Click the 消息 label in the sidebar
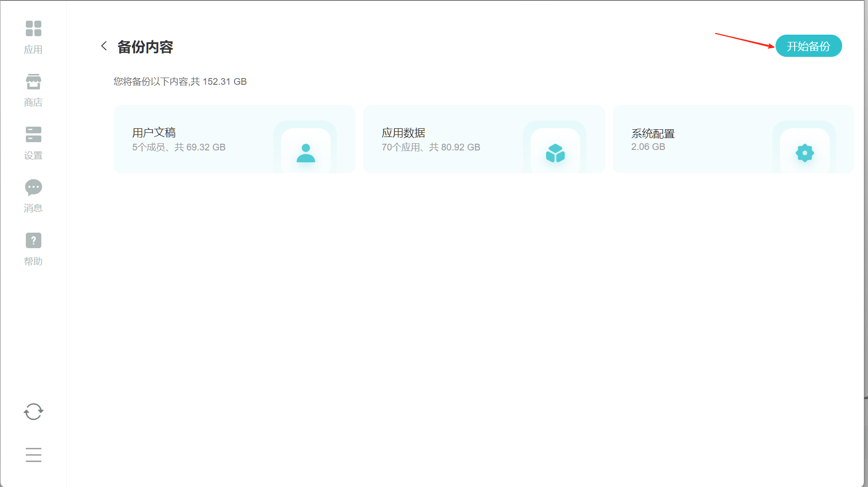 tap(34, 208)
